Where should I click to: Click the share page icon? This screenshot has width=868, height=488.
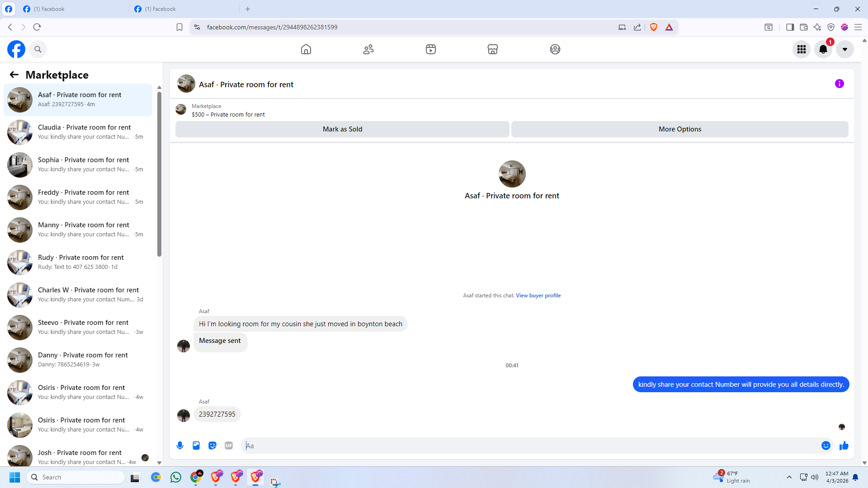click(x=637, y=27)
